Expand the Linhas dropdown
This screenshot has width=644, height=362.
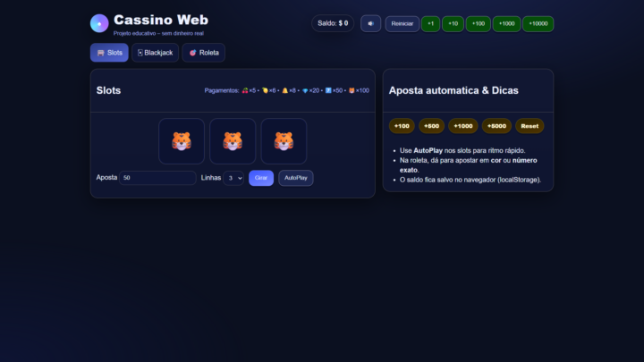(233, 178)
